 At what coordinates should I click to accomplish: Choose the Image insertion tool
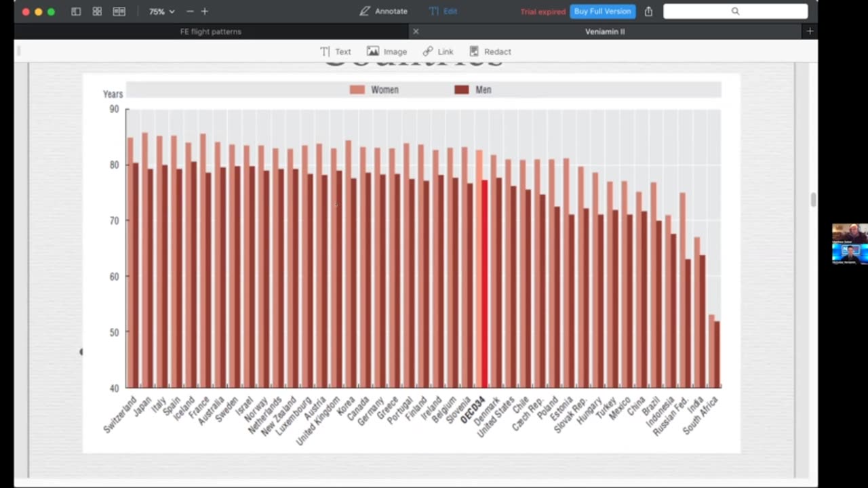click(x=387, y=52)
